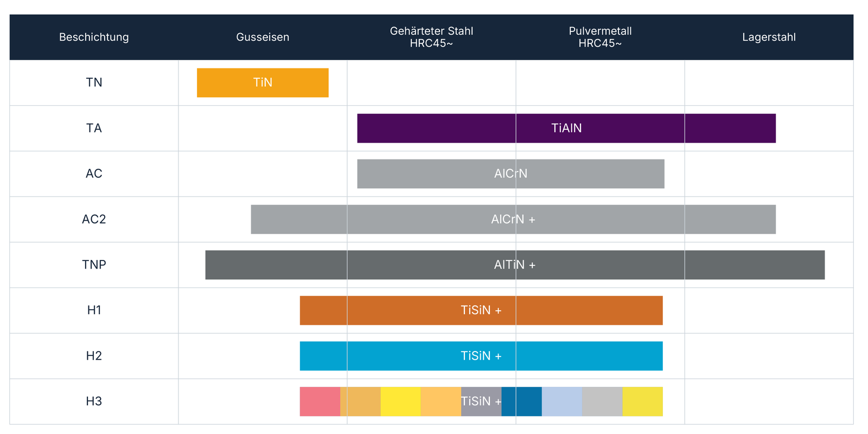The height and width of the screenshot is (434, 868).
Task: Select the orange "TiSiN +" bar in H1 row
Action: (x=481, y=310)
